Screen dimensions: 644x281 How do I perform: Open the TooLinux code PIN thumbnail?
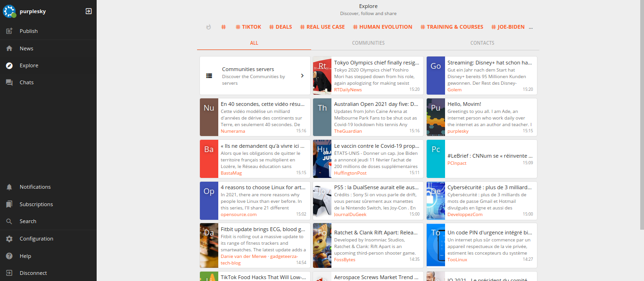click(436, 246)
